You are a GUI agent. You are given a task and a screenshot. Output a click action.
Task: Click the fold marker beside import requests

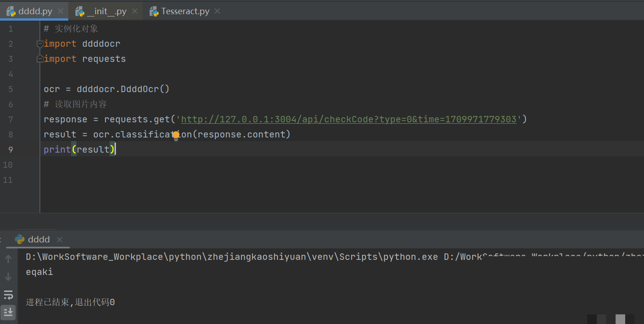point(40,59)
